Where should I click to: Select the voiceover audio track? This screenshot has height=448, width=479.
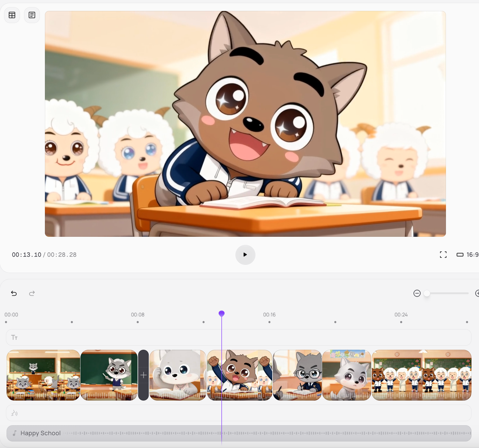(x=239, y=413)
